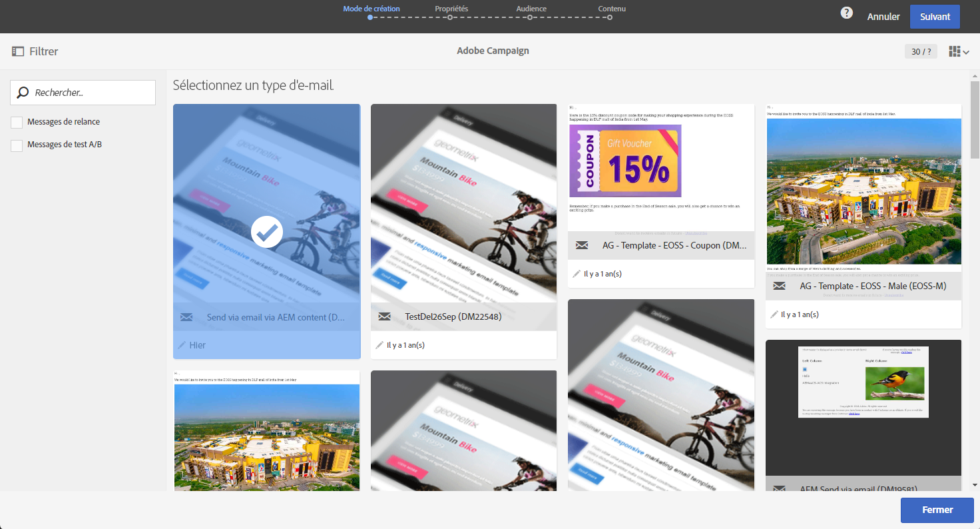Click the magnifier icon in the search box
980x529 pixels.
[x=23, y=93]
